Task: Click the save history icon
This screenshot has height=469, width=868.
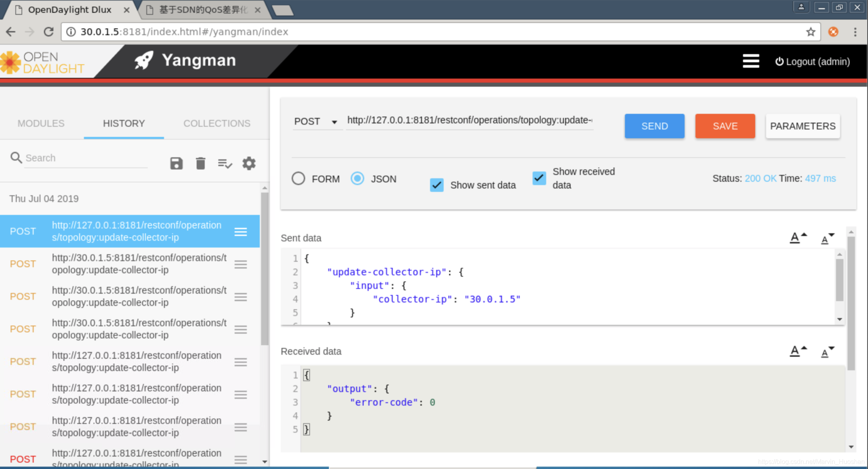Action: [x=176, y=163]
